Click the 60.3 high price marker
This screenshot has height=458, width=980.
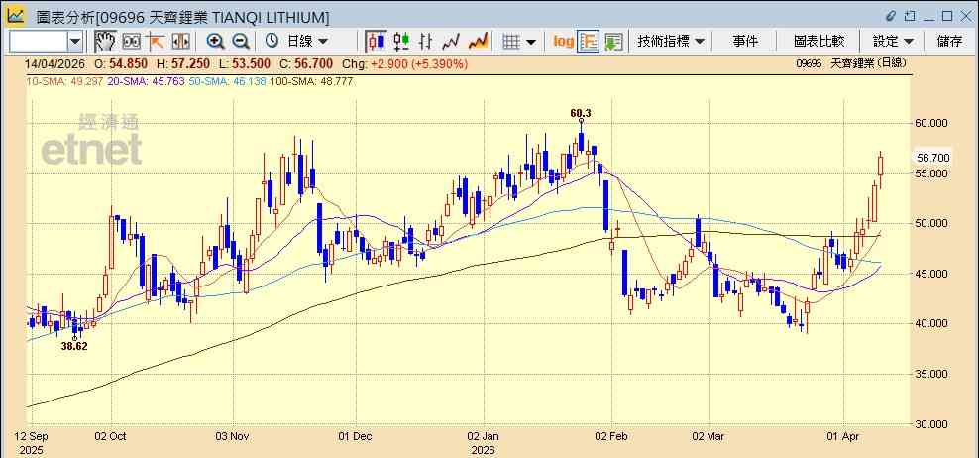point(580,113)
